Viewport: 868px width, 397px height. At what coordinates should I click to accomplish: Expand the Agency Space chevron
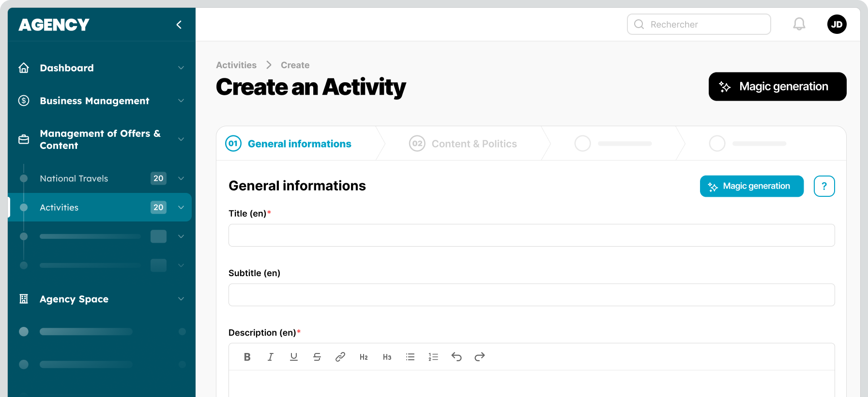[181, 299]
